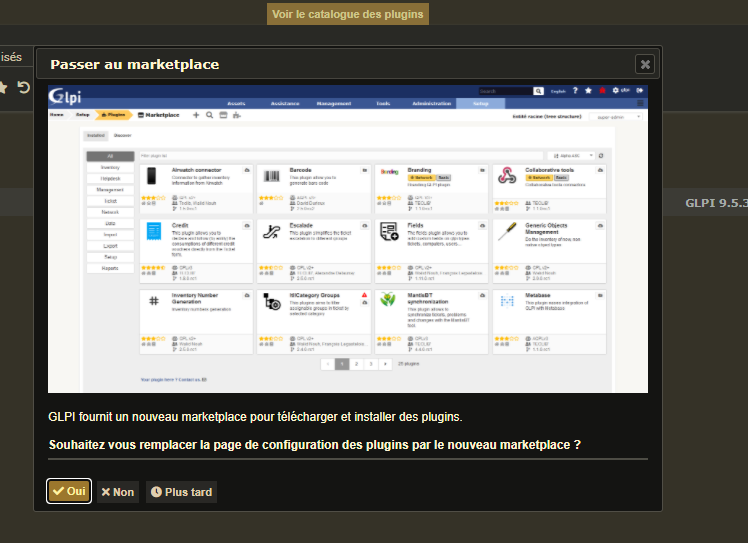
Task: Choose the Plus tard button
Action: [181, 492]
